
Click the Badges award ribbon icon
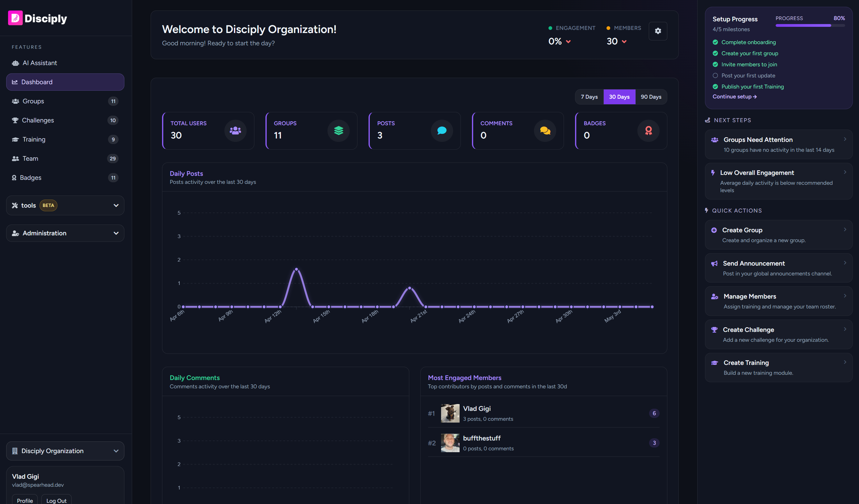pos(648,131)
